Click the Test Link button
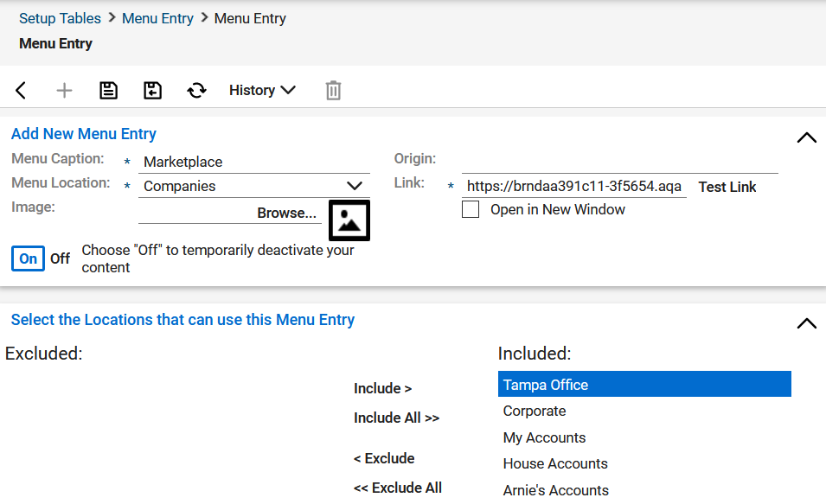This screenshot has height=504, width=826. pyautogui.click(x=727, y=187)
